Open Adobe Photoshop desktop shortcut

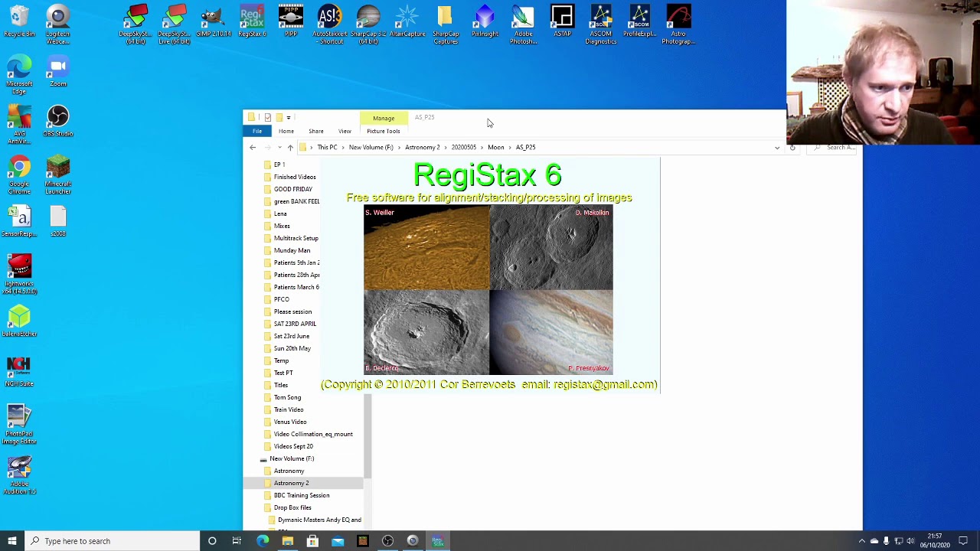coord(524,24)
